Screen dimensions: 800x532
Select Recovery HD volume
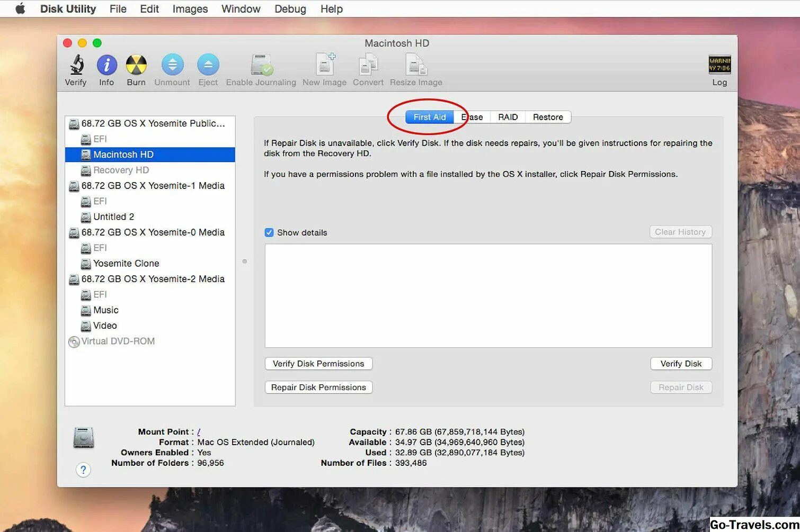[150, 170]
